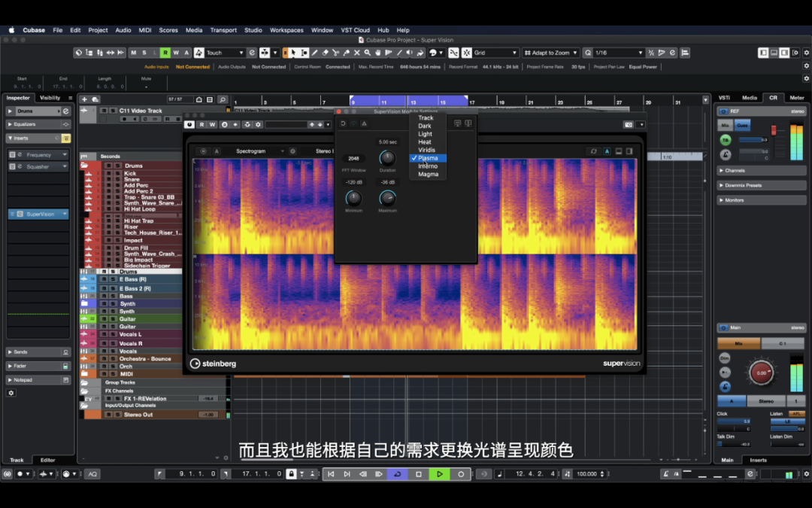
Task: Expand the Downmix Presets section
Action: click(761, 185)
